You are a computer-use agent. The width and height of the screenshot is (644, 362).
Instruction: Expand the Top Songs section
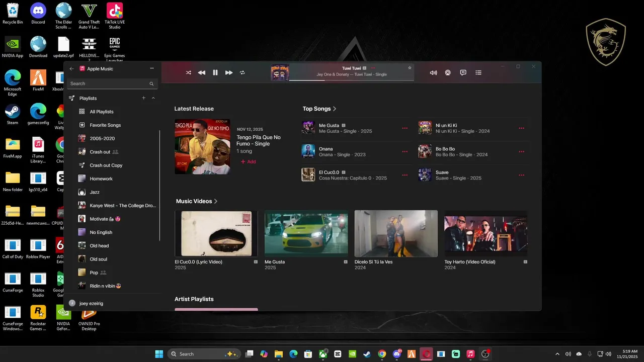pos(319,109)
